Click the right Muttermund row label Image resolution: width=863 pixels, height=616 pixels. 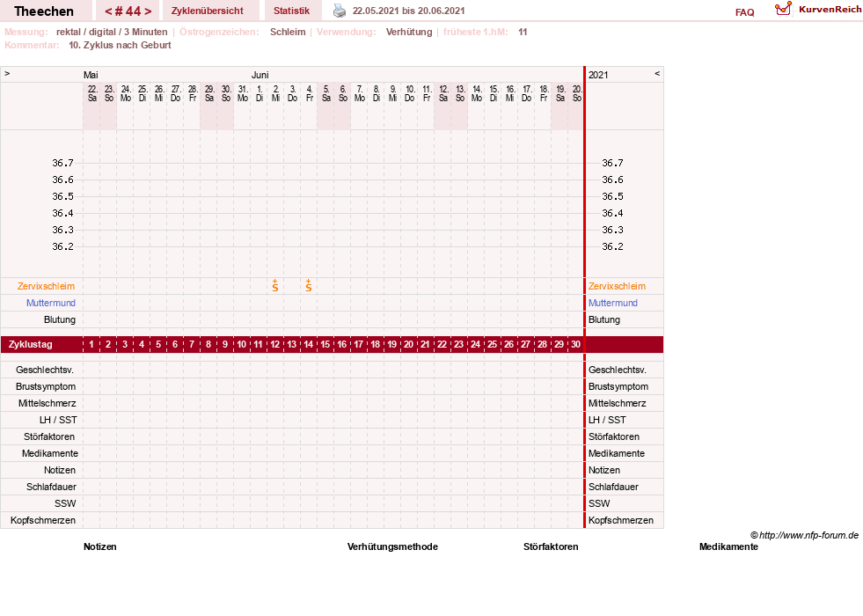click(x=613, y=303)
